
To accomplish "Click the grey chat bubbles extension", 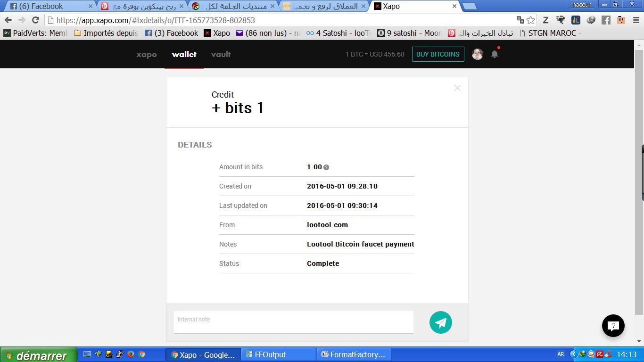I will 591,20.
